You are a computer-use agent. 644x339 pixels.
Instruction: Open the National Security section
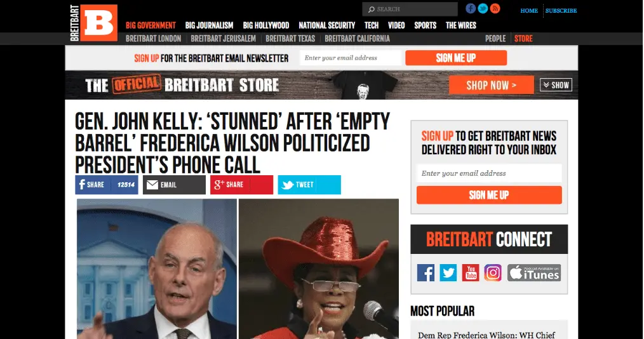coord(327,25)
